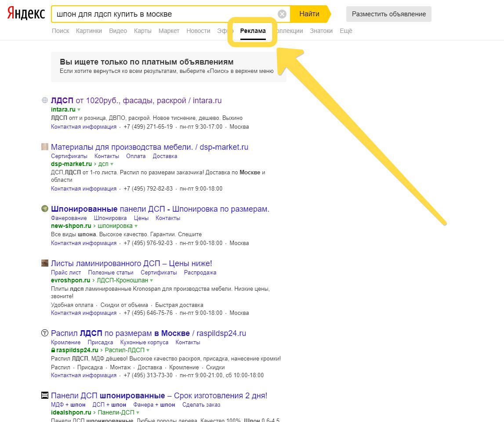504x422 pixels.
Task: Click the favicon beside the evroshpon.ru result
Action: pyautogui.click(x=45, y=263)
